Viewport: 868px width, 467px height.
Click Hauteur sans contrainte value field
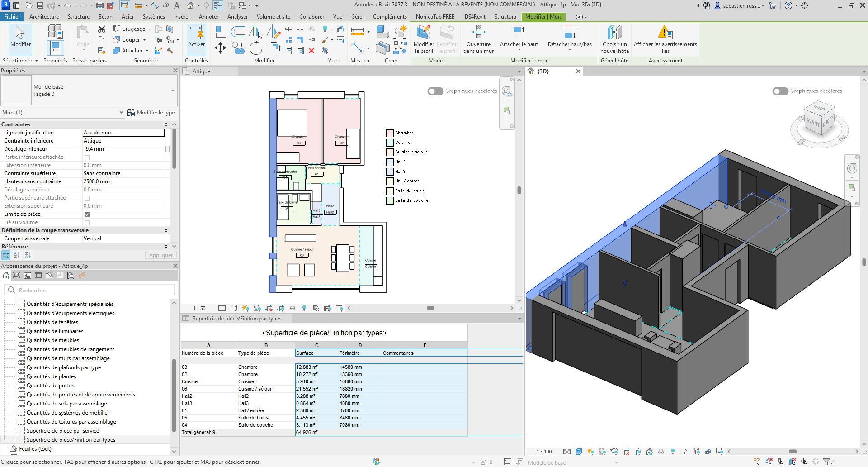point(123,181)
